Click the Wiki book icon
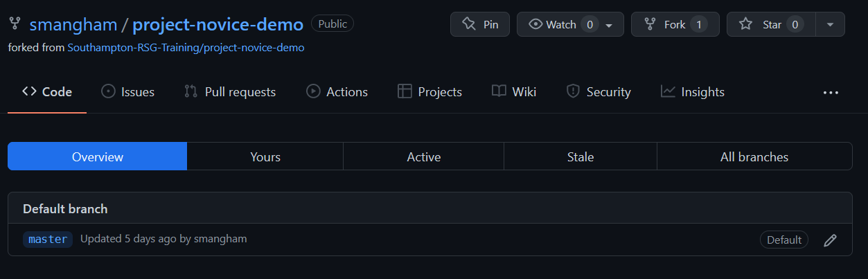Screen dimensions: 868x279 [x=499, y=91]
